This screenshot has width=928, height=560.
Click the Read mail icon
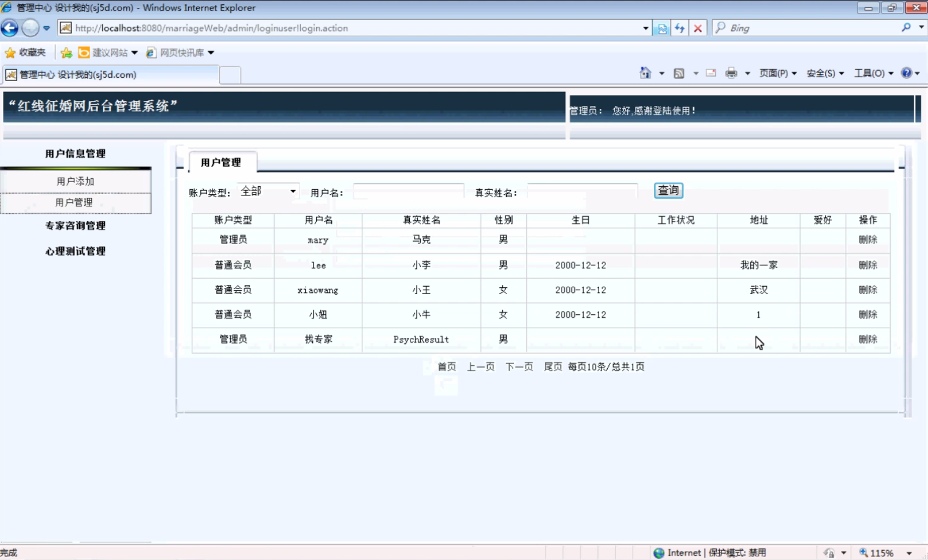click(x=711, y=73)
